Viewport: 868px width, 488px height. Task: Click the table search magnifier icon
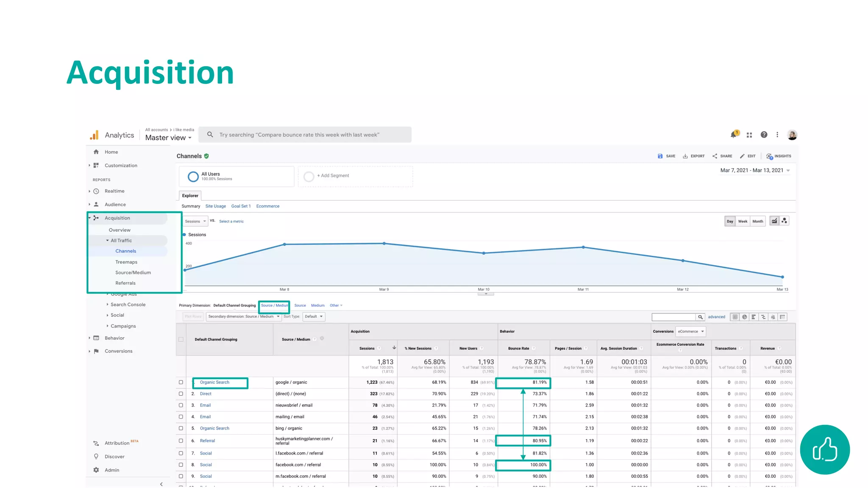pyautogui.click(x=701, y=317)
